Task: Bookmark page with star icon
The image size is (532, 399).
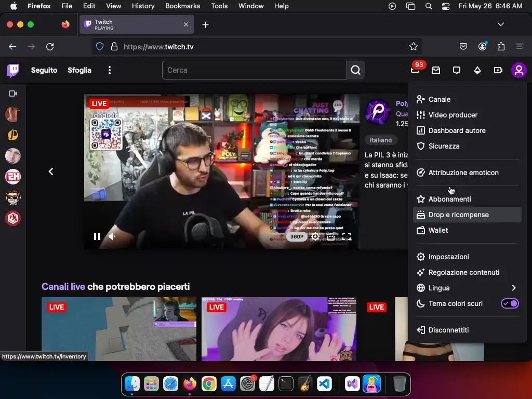Action: click(x=413, y=46)
